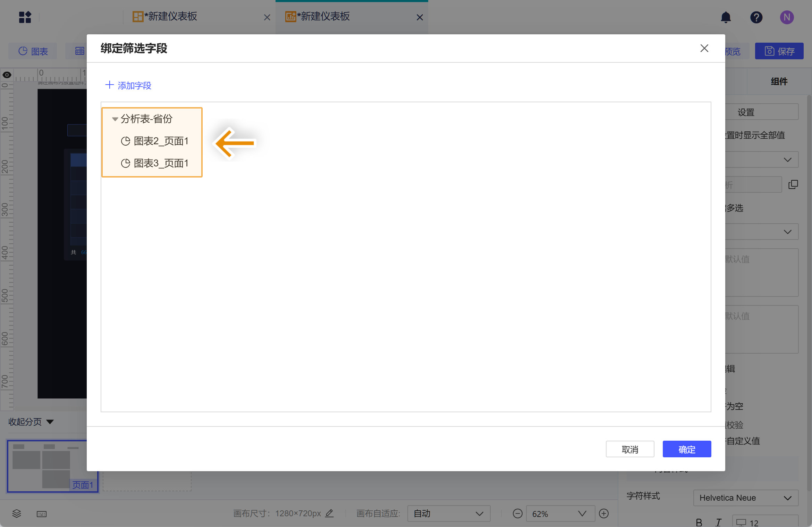
Task: Switch to the first 新建仪表板 tab
Action: 171,17
